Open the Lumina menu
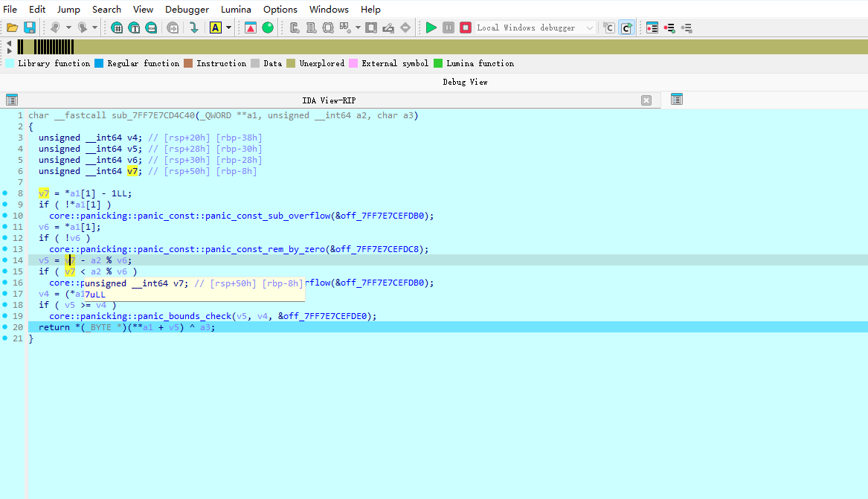Image resolution: width=868 pixels, height=499 pixels. pos(236,9)
